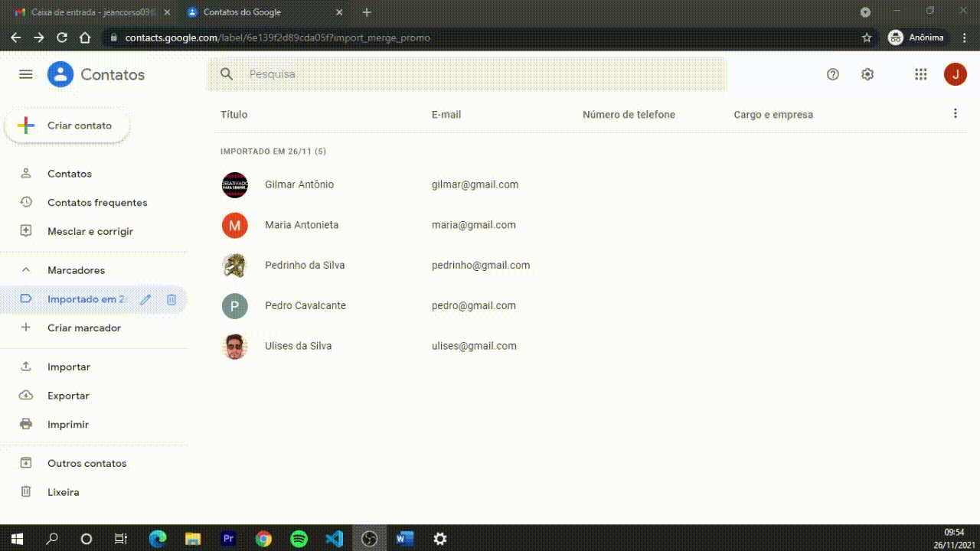
Task: Open Anônima incognito profile button
Action: (x=916, y=37)
